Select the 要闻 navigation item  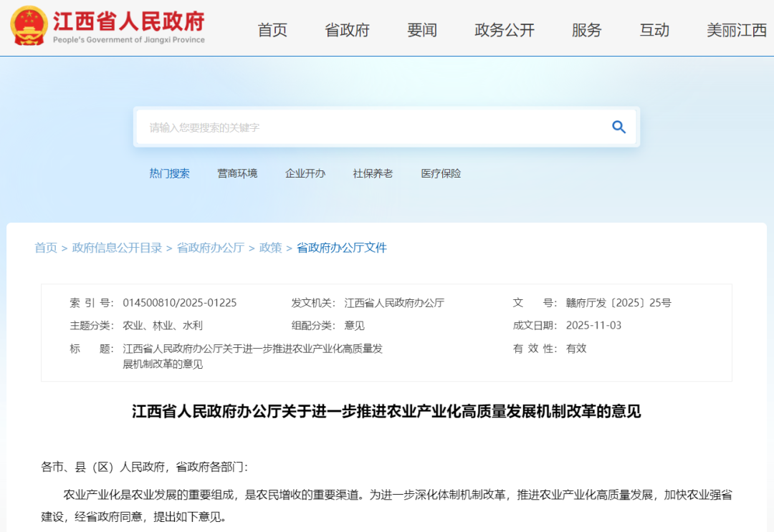tap(421, 31)
